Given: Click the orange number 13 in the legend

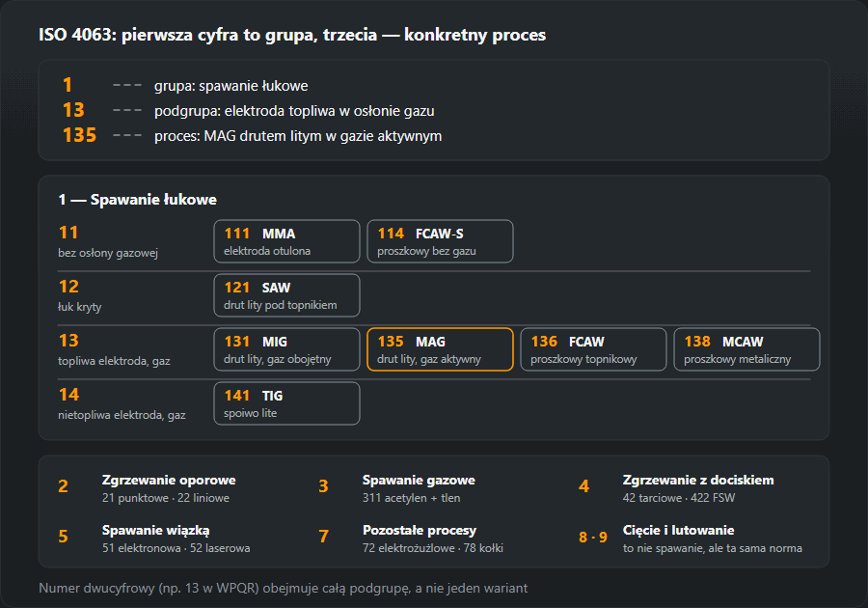Looking at the screenshot, I should pos(73,110).
